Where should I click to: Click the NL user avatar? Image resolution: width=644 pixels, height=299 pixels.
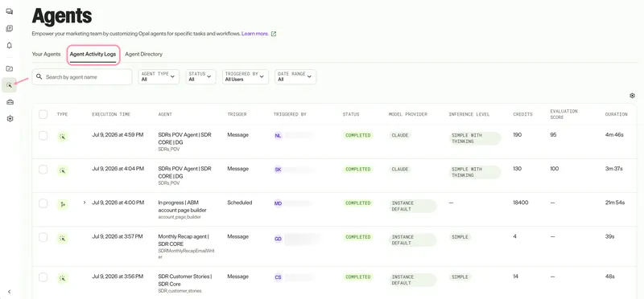(x=278, y=135)
